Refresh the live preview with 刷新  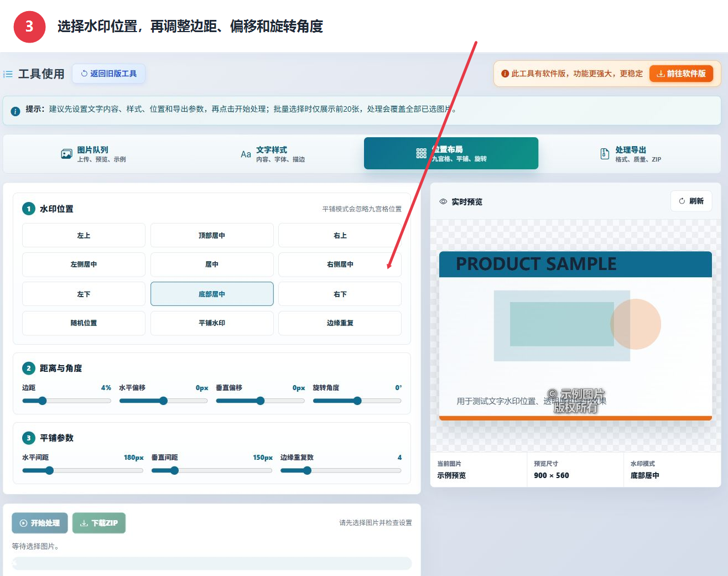coord(691,201)
